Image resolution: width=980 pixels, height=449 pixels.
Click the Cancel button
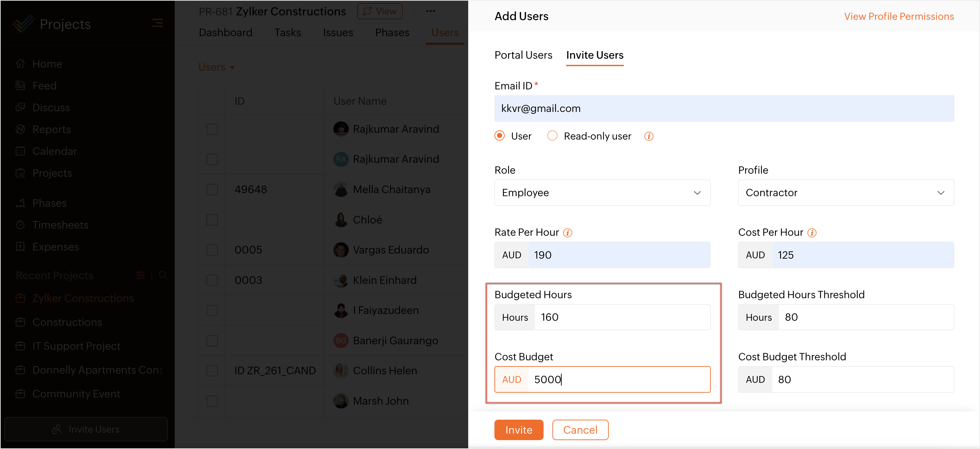click(x=580, y=430)
